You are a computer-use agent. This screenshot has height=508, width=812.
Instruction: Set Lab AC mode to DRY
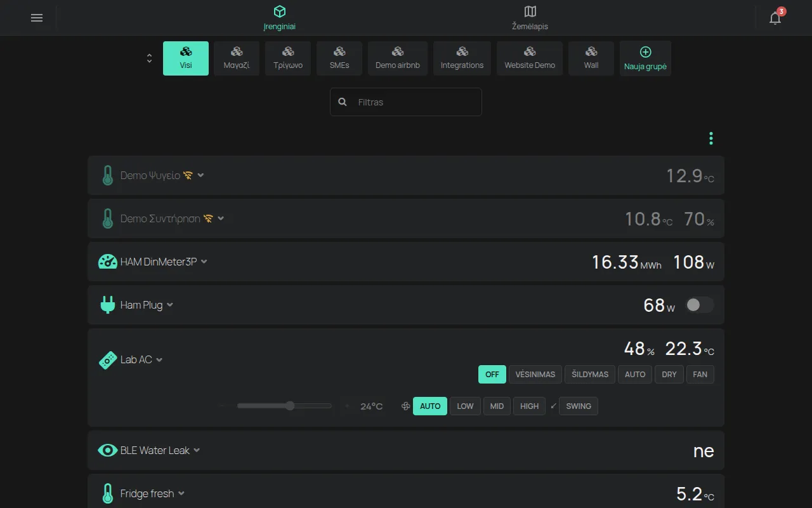tap(669, 374)
